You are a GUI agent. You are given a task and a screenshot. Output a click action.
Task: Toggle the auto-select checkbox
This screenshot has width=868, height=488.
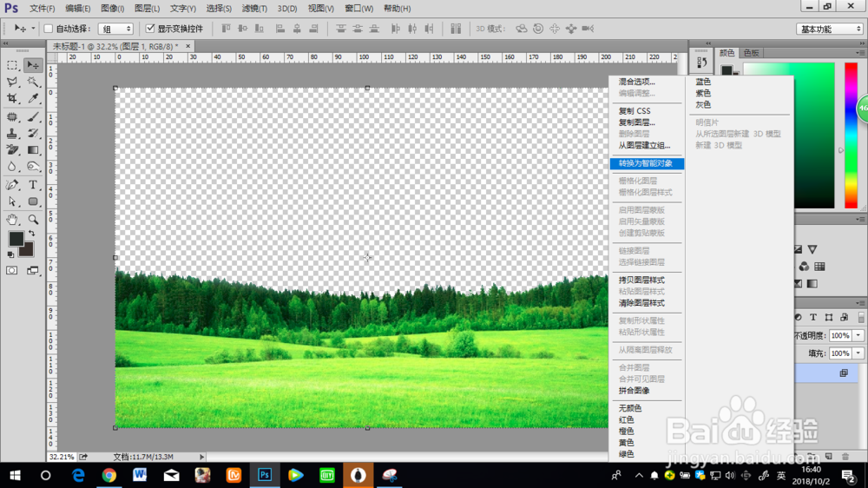[x=48, y=29]
